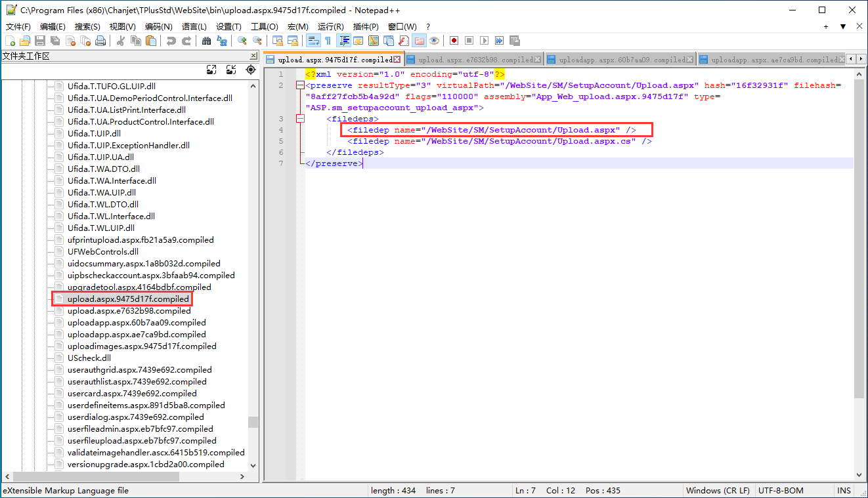868x498 pixels.
Task: Toggle Folder as Workspace panel icon
Action: pos(419,41)
